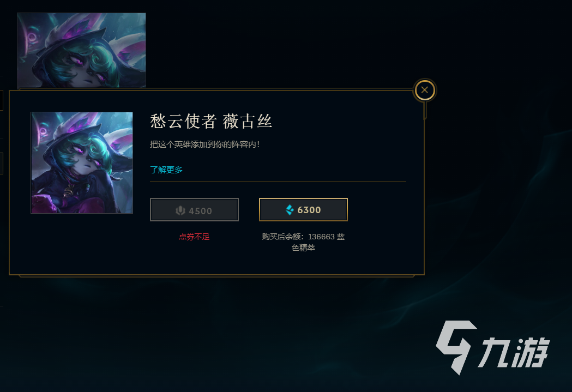
Task: Click the greyed 4500 price number
Action: point(200,211)
